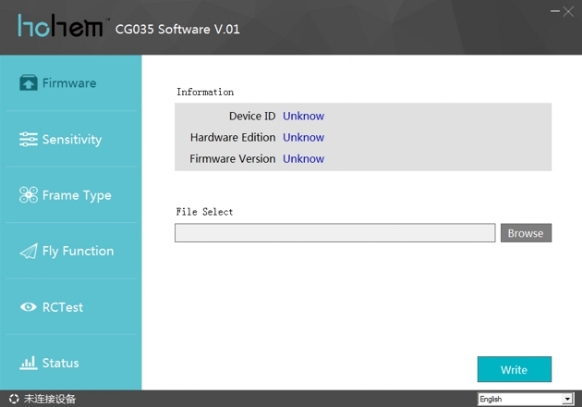The width and height of the screenshot is (582, 407).
Task: Show the Status page
Action: (x=61, y=363)
